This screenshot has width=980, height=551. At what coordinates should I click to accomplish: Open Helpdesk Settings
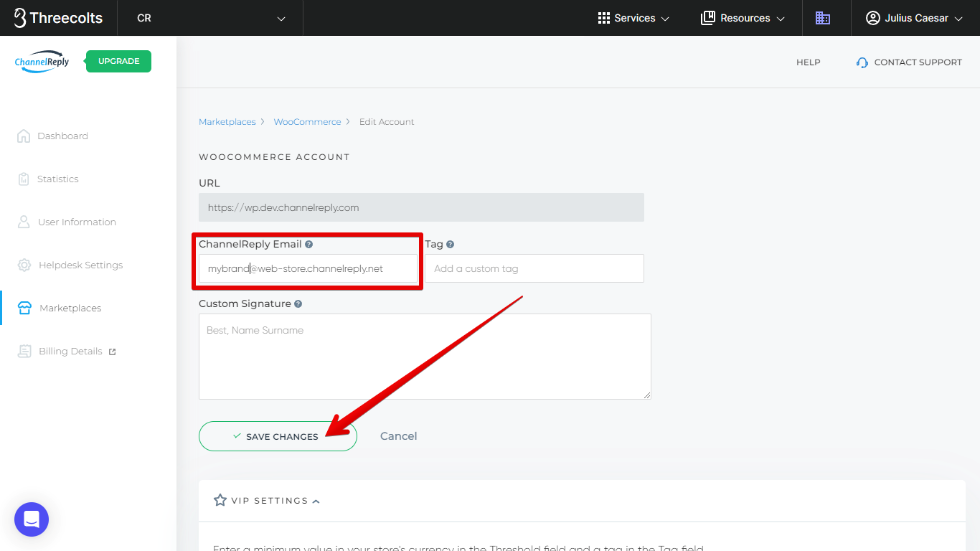tap(80, 265)
